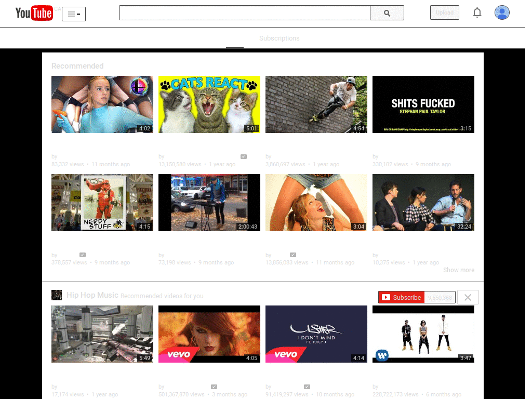This screenshot has width=532, height=399.
Task: Click into the search input field
Action: tap(245, 13)
